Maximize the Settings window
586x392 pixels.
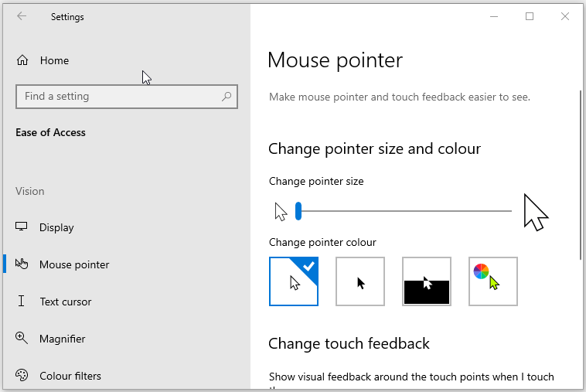point(530,16)
